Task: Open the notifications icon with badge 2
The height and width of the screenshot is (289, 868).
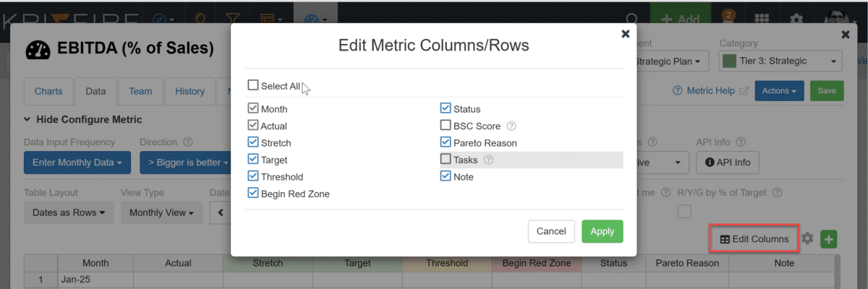Action: [727, 19]
